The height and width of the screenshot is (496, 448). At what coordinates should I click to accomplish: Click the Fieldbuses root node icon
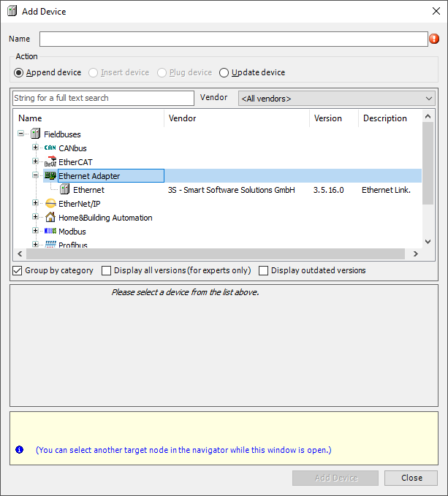pyautogui.click(x=35, y=134)
